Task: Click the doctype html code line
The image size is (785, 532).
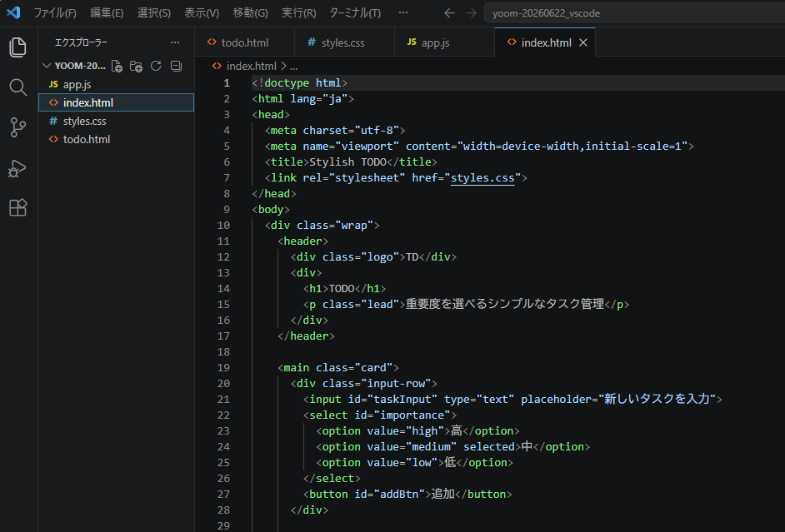Action: pyautogui.click(x=299, y=83)
